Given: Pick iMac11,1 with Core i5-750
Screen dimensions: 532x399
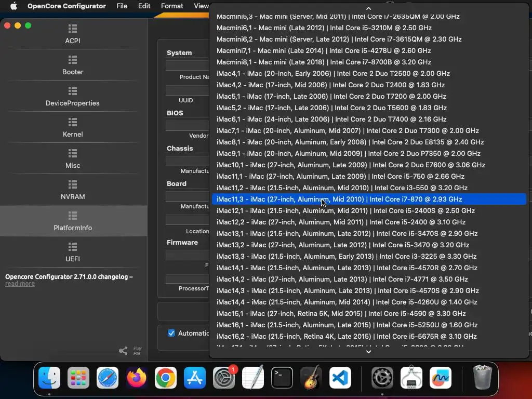Looking at the screenshot, I should point(369,177).
